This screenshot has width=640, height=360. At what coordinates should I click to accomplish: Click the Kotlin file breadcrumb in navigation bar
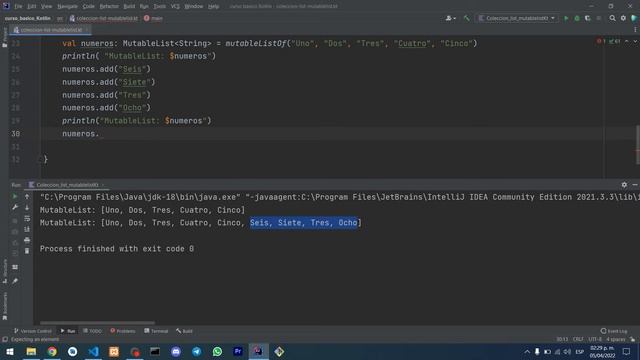click(x=104, y=18)
